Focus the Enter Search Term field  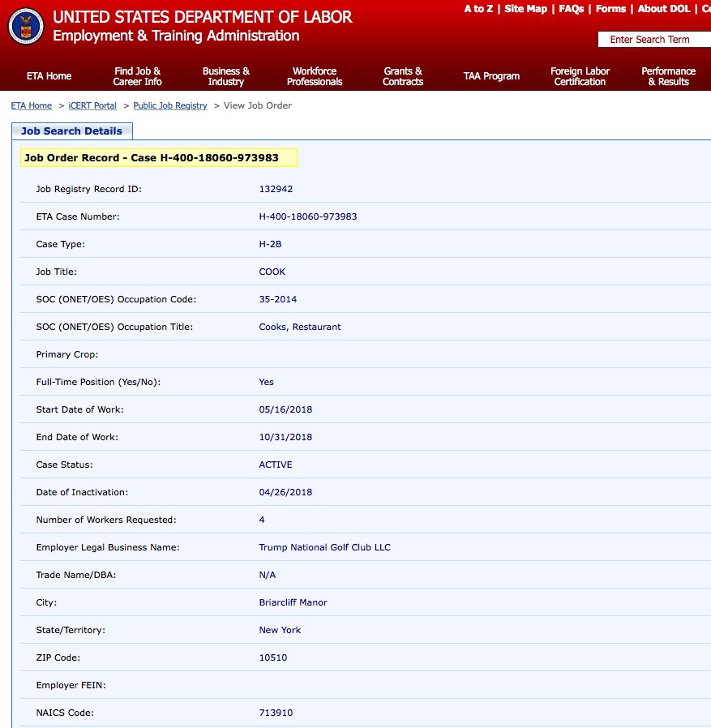[654, 40]
